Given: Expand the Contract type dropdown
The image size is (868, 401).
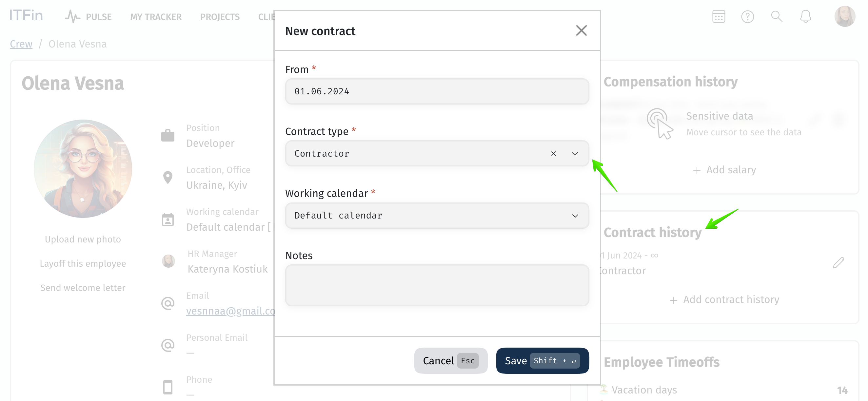Looking at the screenshot, I should tap(575, 154).
